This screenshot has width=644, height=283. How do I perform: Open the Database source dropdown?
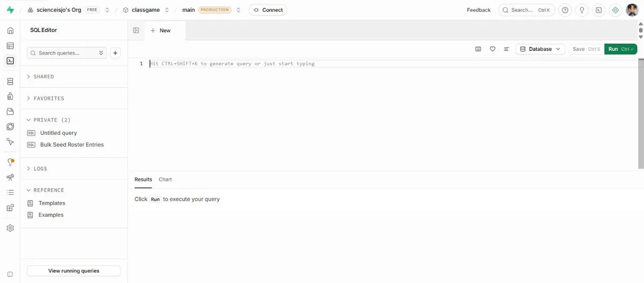[x=540, y=49]
